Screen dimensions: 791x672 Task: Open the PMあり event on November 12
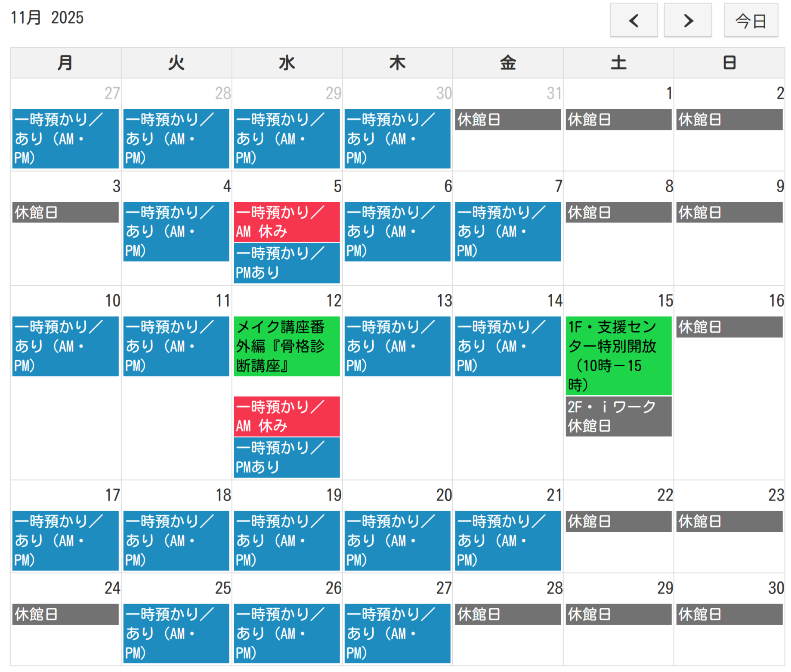[287, 457]
